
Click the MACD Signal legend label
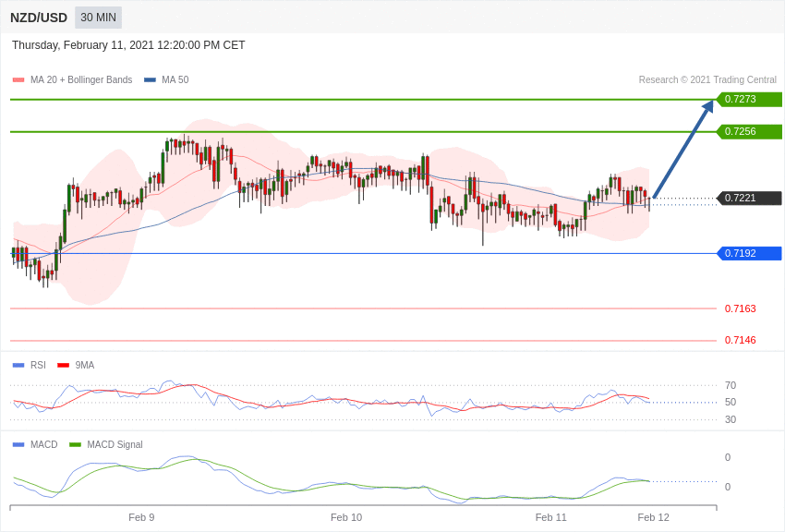tap(115, 444)
